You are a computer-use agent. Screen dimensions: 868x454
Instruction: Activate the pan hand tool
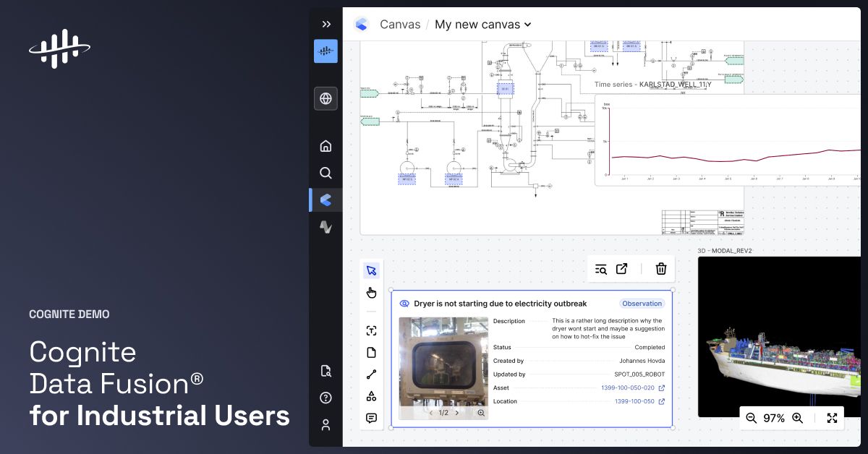coord(371,292)
